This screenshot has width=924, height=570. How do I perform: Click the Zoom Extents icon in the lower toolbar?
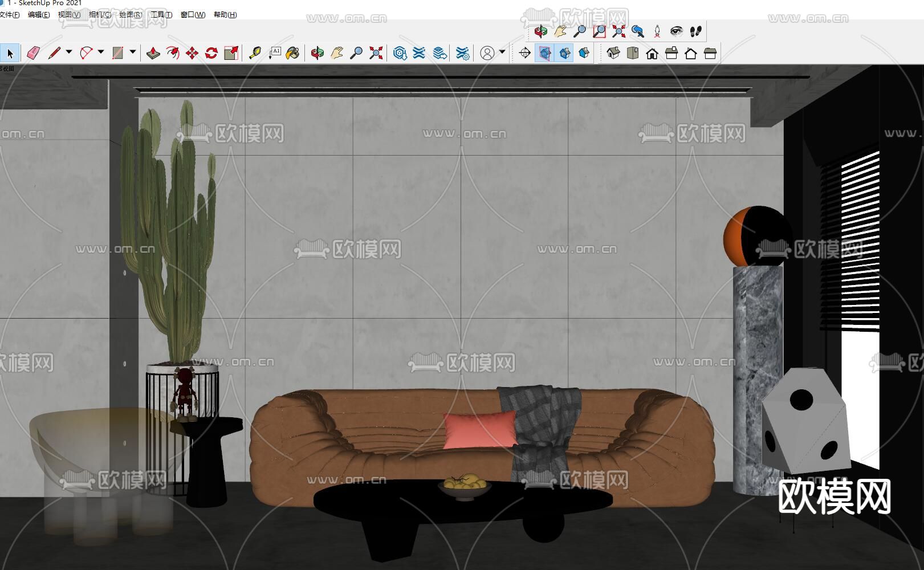click(376, 53)
